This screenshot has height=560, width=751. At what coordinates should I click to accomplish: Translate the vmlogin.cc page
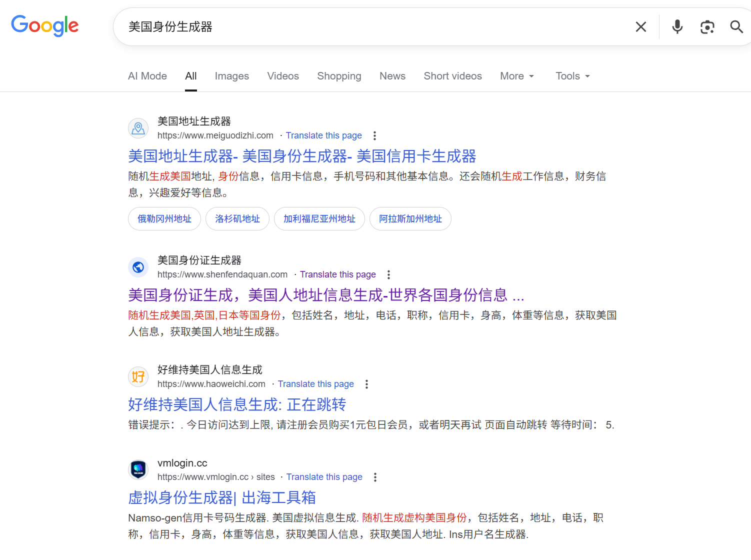coord(324,477)
